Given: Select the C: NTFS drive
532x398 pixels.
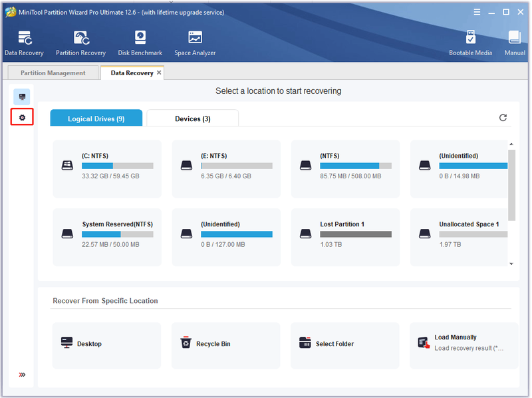Looking at the screenshot, I should point(107,168).
